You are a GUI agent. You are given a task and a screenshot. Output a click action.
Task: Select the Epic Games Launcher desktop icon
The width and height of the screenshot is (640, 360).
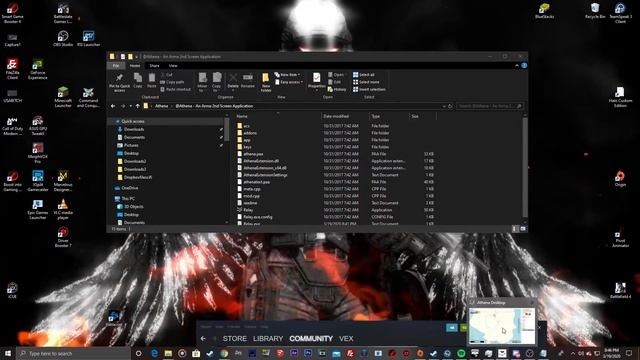point(38,209)
